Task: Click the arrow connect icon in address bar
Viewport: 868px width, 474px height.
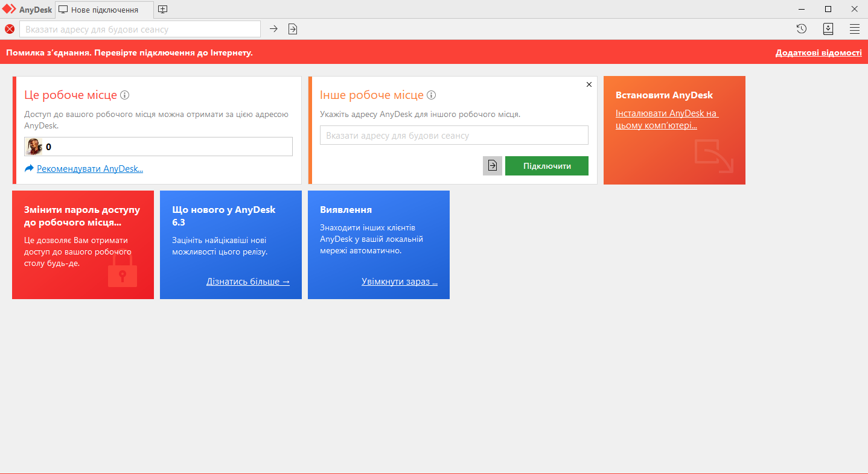Action: click(273, 29)
